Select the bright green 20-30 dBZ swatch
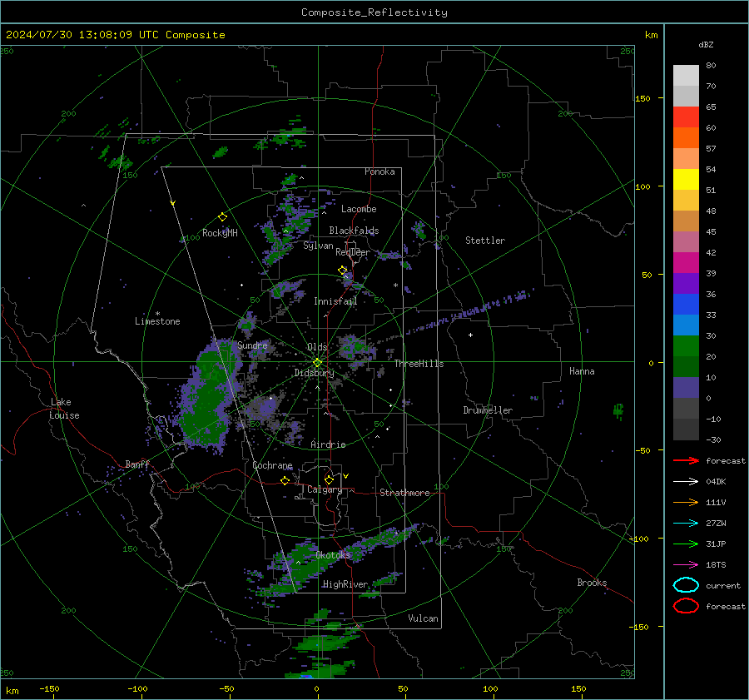749x700 pixels. (x=686, y=346)
